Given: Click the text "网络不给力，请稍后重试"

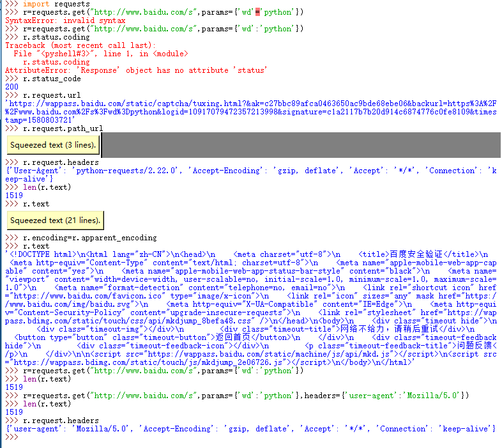Looking at the screenshot, I should [x=389, y=329].
